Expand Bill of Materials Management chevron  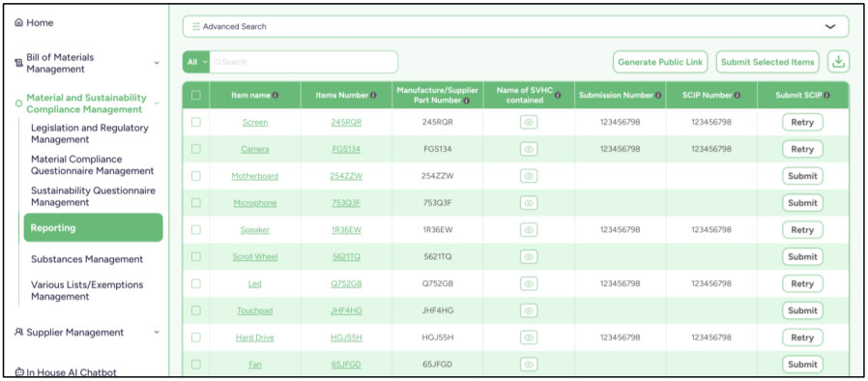(157, 63)
